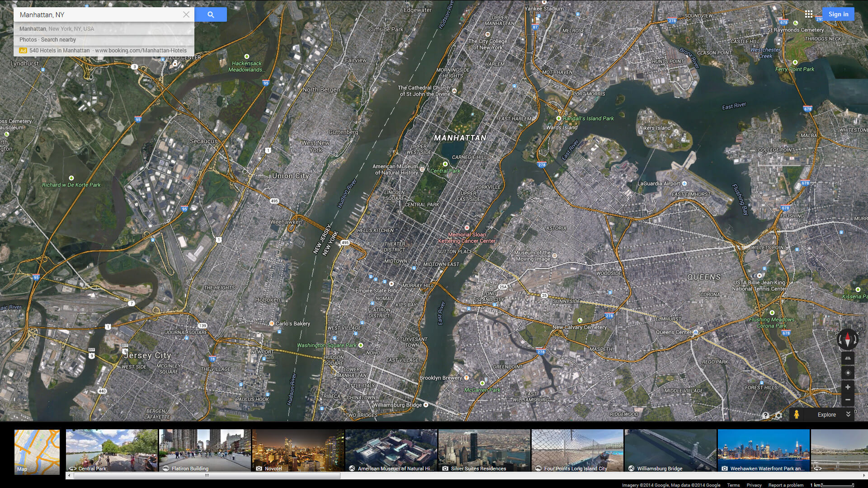This screenshot has height=488, width=868.
Task: Click the blue search magnifier button
Action: (x=211, y=14)
